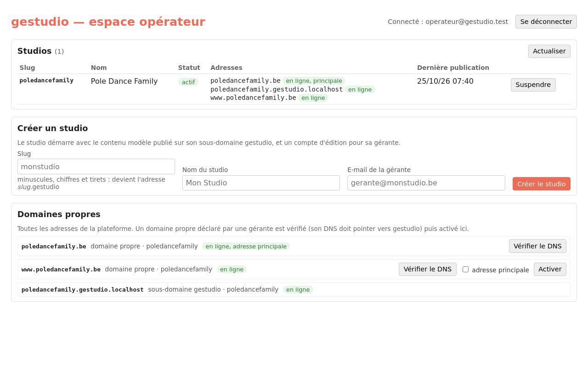Click www.poledancefamily.be in the Studios table
588x368 pixels.
click(x=253, y=98)
